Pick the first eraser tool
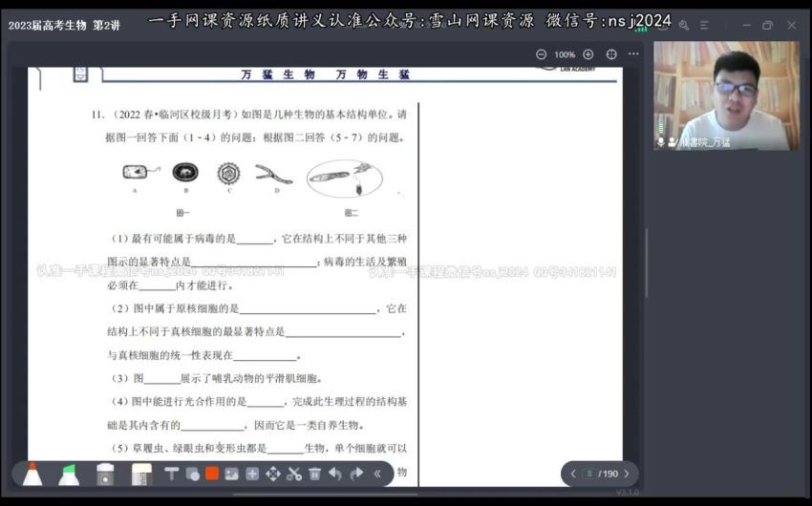Screen dimensions: 812x506 tap(105, 474)
